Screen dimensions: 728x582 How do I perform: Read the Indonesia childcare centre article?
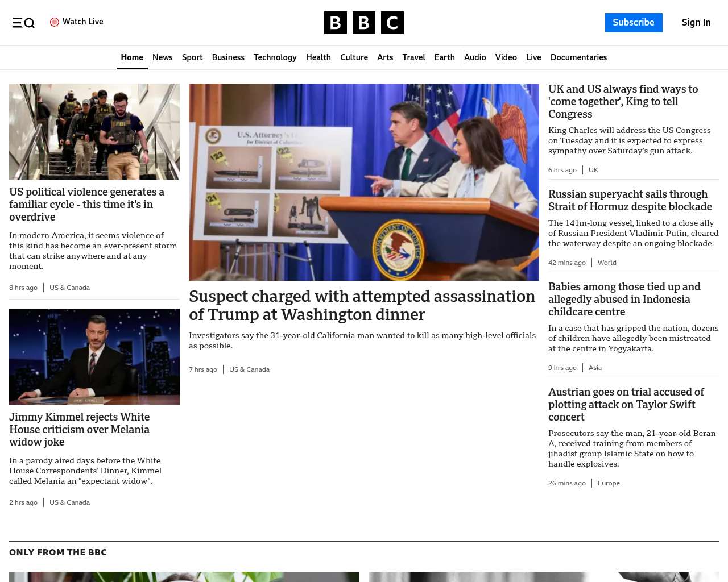pos(624,299)
